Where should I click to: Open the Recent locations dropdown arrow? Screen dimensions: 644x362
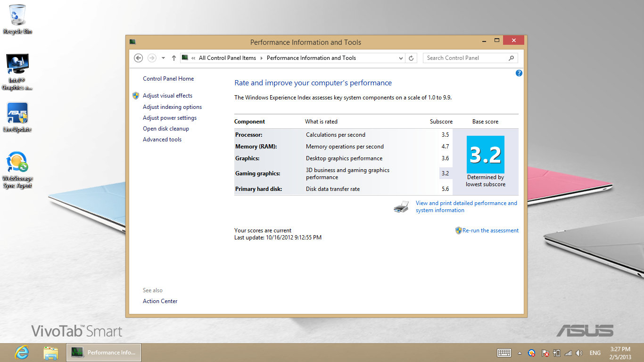pyautogui.click(x=163, y=58)
